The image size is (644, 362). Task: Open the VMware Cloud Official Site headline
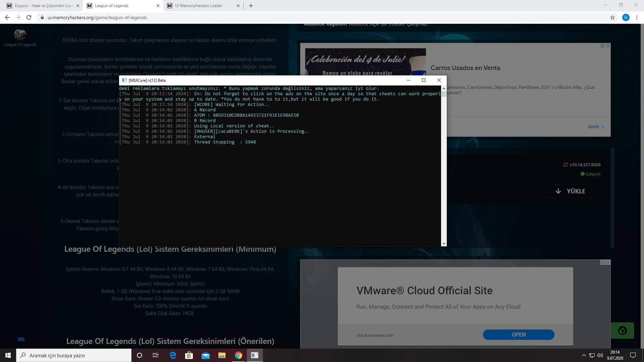click(424, 291)
